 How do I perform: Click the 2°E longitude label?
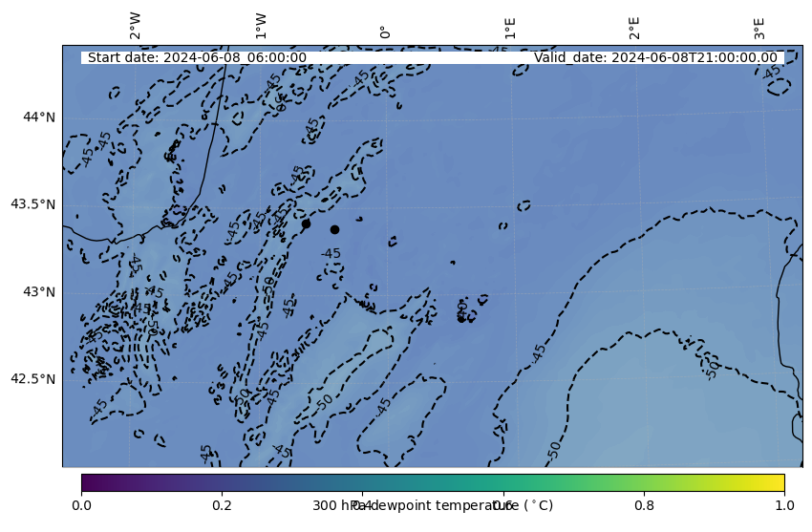(x=634, y=28)
